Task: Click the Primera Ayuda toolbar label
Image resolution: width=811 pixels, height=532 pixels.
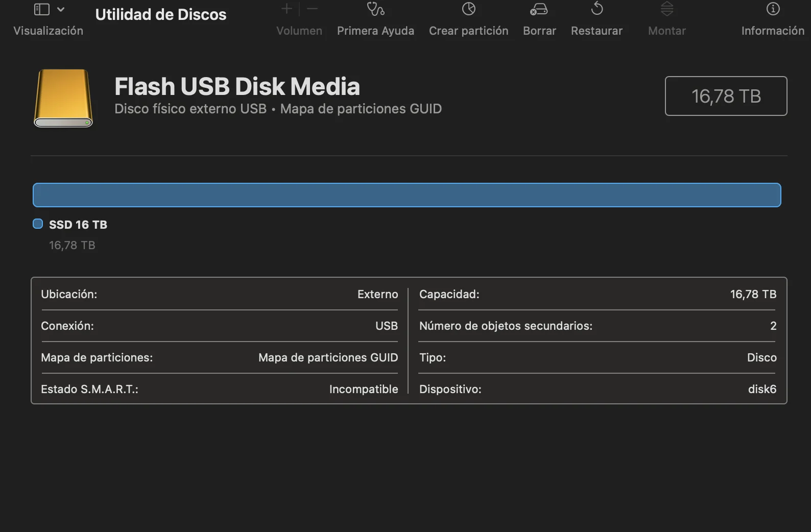Action: pyautogui.click(x=375, y=31)
